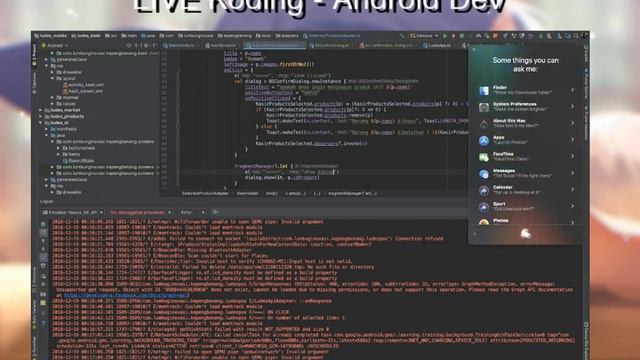
Task: Click the project panel settings gear icon
Action: 146,45
